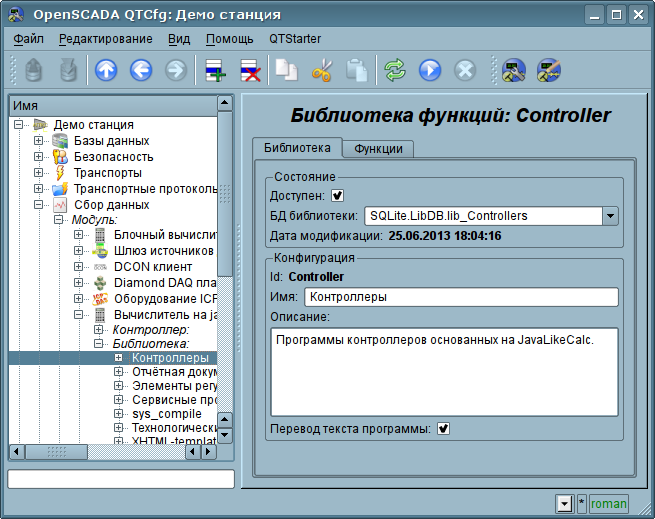The width and height of the screenshot is (655, 519).
Task: Toggle the Перевод текста программы checkbox
Action: 443,429
